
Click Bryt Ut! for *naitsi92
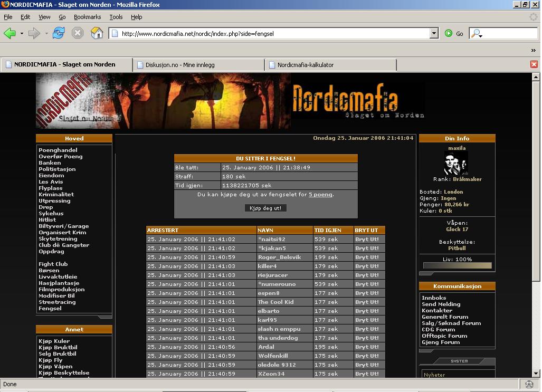(x=367, y=239)
